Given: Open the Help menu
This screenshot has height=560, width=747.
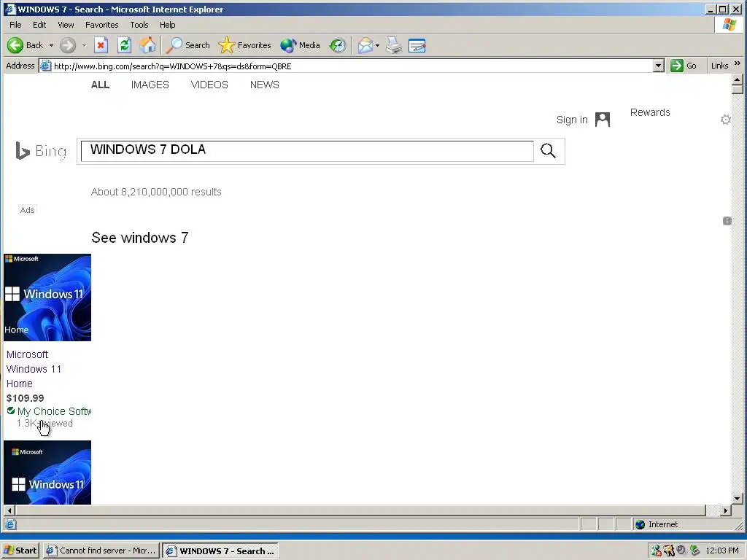Looking at the screenshot, I should pyautogui.click(x=167, y=25).
